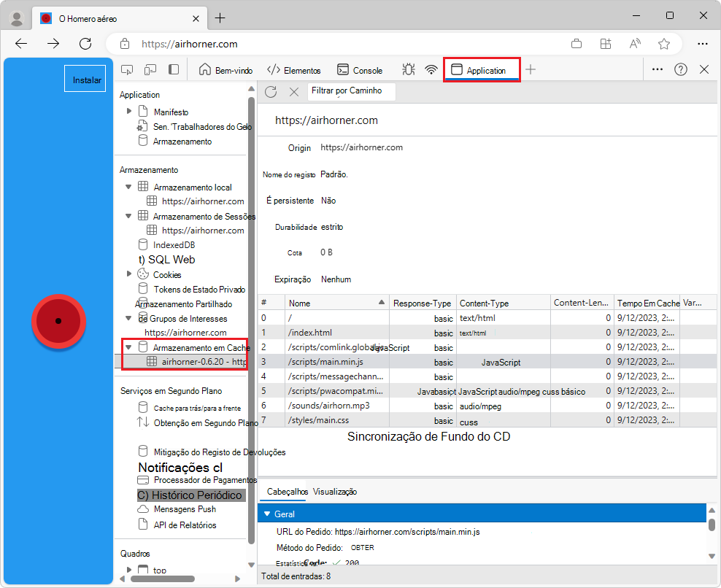Image resolution: width=721 pixels, height=588 pixels.
Task: Open the Visualização tab in headers panel
Action: point(335,492)
